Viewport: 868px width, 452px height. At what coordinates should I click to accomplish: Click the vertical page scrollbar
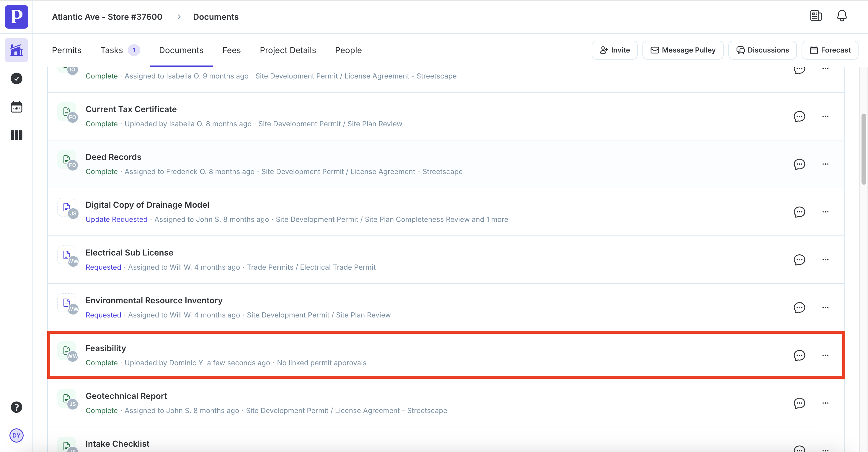point(863,149)
